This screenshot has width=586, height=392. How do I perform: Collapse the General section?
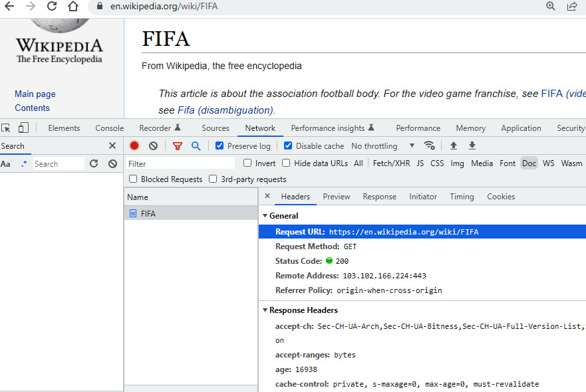[265, 216]
